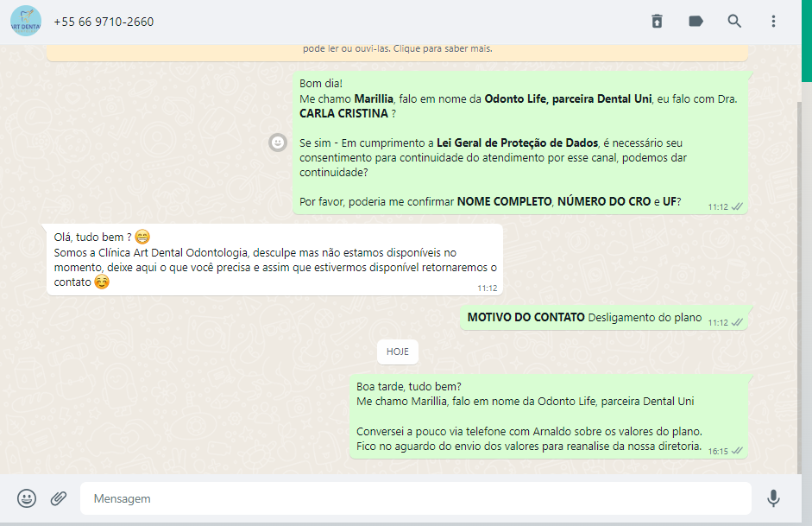Select the 'Boa tarde, tudo bem?' sent message
This screenshot has height=526, width=812.
[549, 416]
